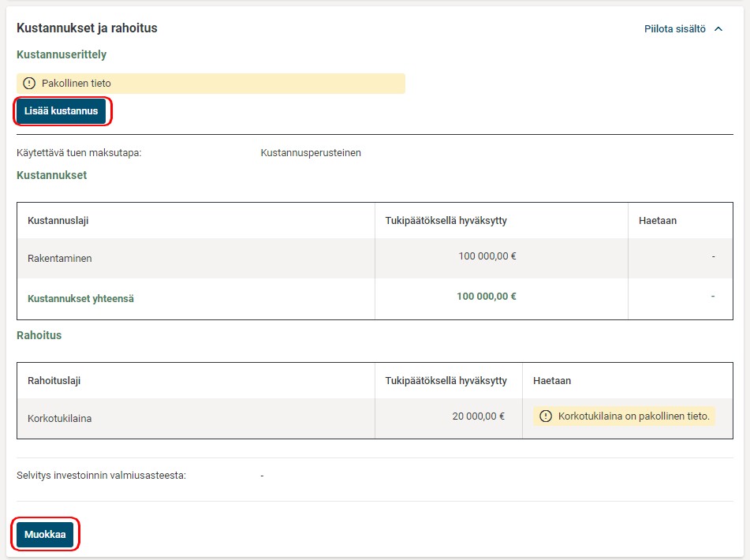Click the 20 000,00 € approved amount

[478, 416]
